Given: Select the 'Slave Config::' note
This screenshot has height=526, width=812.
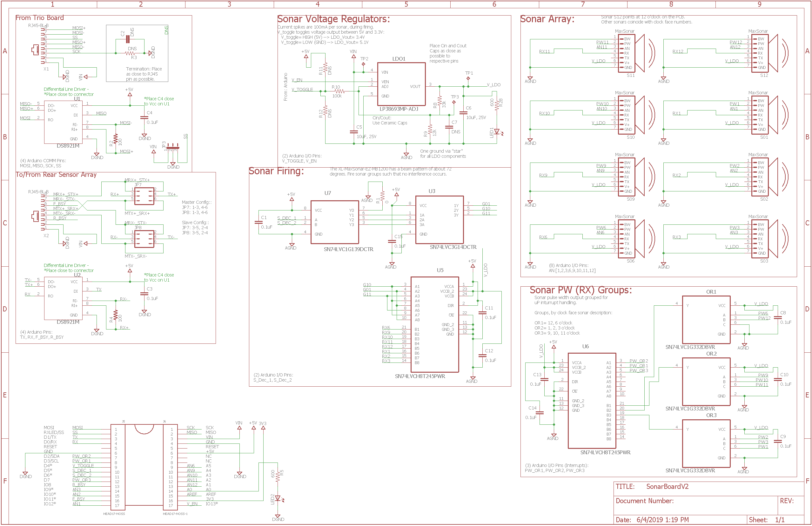Looking at the screenshot, I should [196, 223].
